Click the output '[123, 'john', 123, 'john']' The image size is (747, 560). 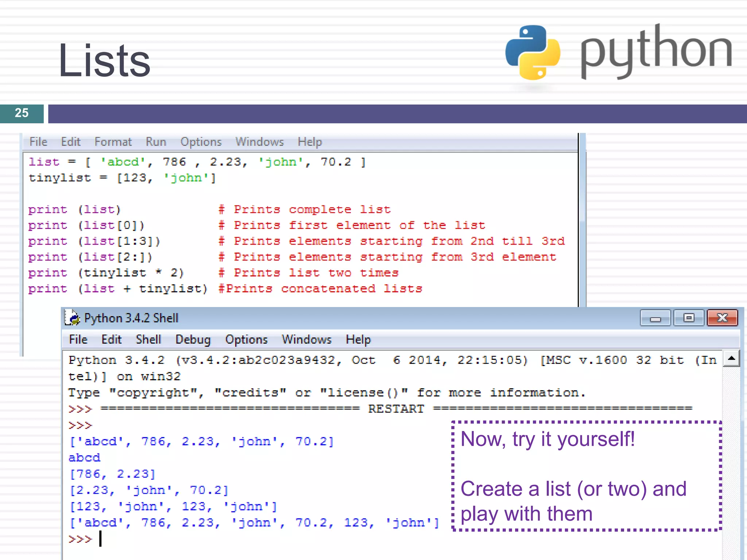pyautogui.click(x=173, y=506)
